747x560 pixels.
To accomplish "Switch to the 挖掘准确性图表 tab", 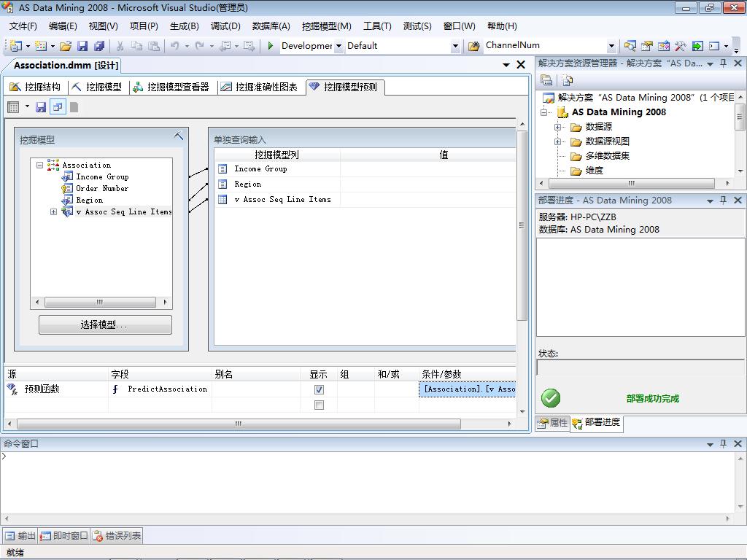I will coord(260,87).
